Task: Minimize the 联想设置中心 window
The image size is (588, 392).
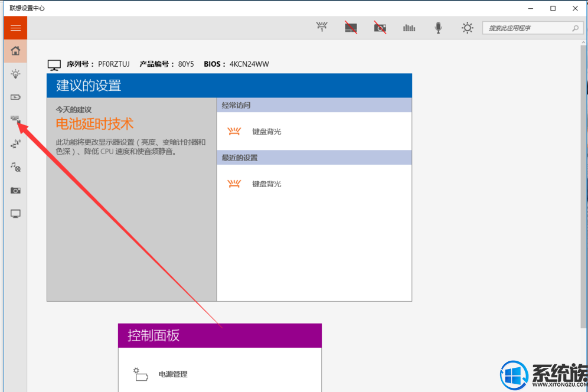Action: (531, 8)
